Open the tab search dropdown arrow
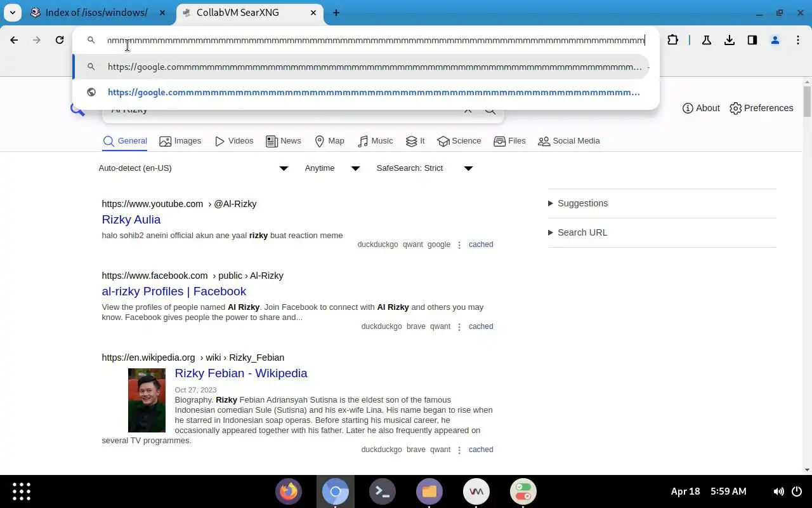The width and height of the screenshot is (812, 508). [13, 13]
